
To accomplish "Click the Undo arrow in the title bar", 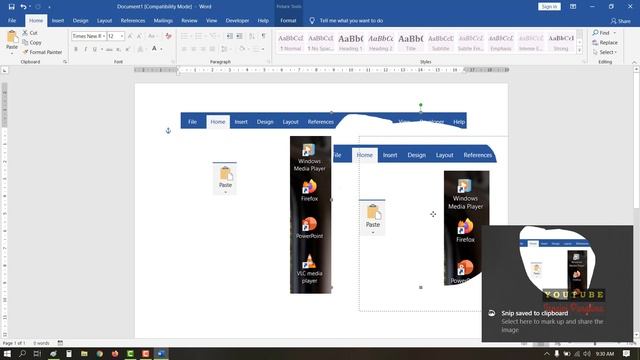I will 23,7.
